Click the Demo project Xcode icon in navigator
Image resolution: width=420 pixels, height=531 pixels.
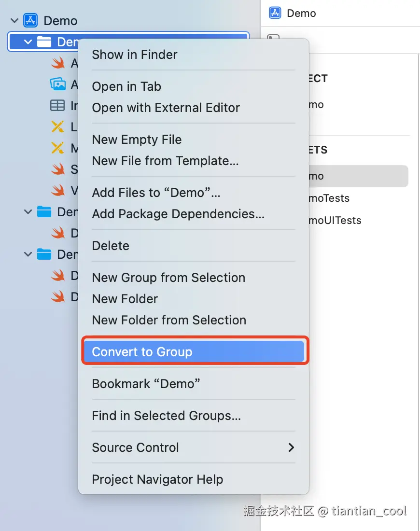[x=30, y=21]
